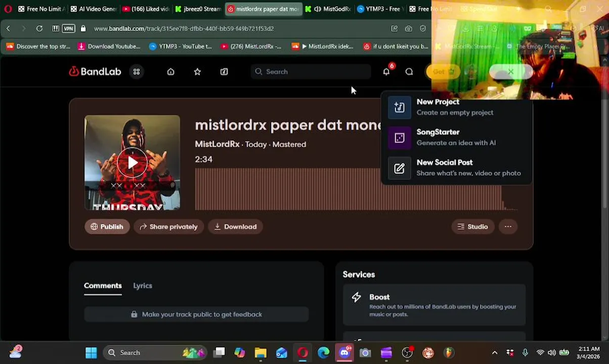
Task: Toggle the Opera VPN badge
Action: [68, 29]
